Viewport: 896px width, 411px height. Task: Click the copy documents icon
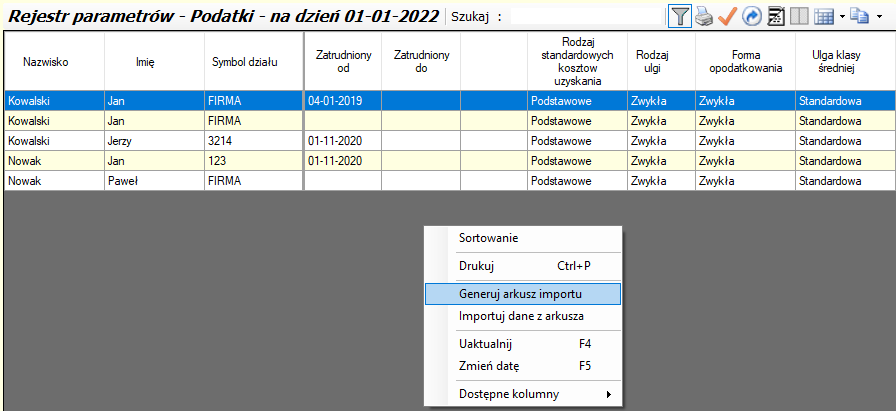pyautogui.click(x=859, y=16)
